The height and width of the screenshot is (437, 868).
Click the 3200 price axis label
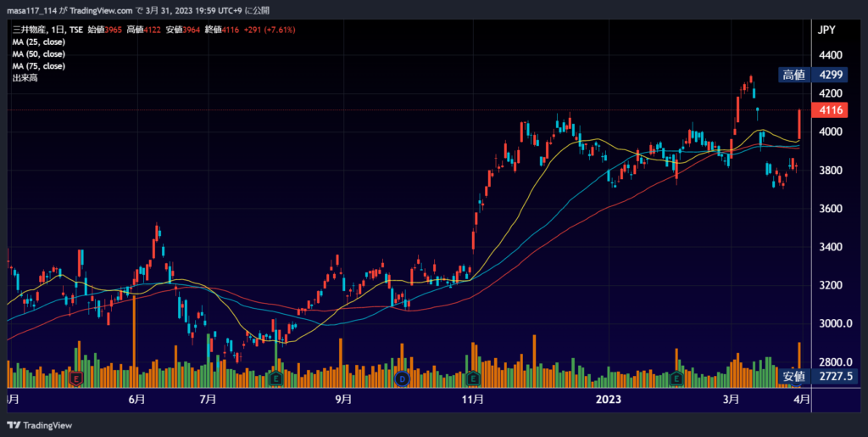(x=831, y=285)
